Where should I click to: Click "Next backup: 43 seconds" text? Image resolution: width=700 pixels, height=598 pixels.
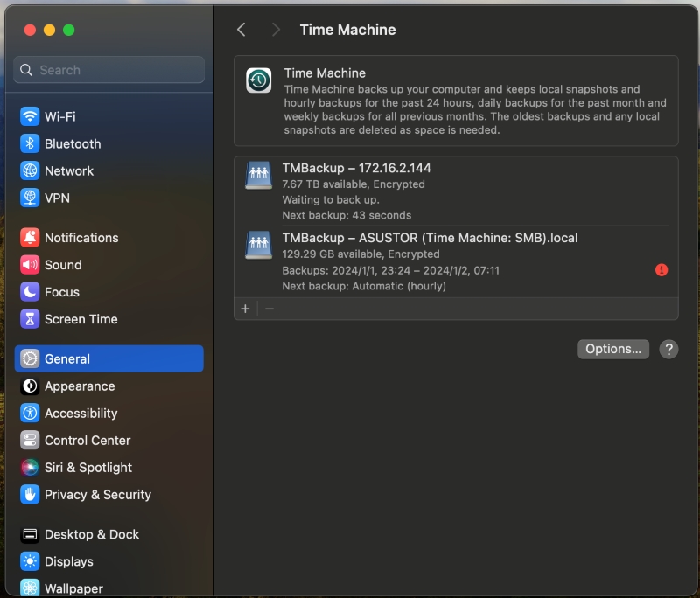[346, 215]
